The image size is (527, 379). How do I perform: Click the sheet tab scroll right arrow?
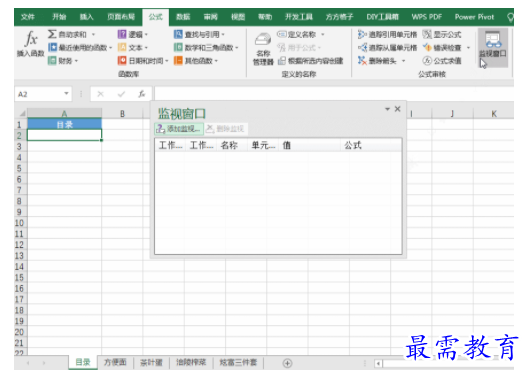pyautogui.click(x=44, y=363)
